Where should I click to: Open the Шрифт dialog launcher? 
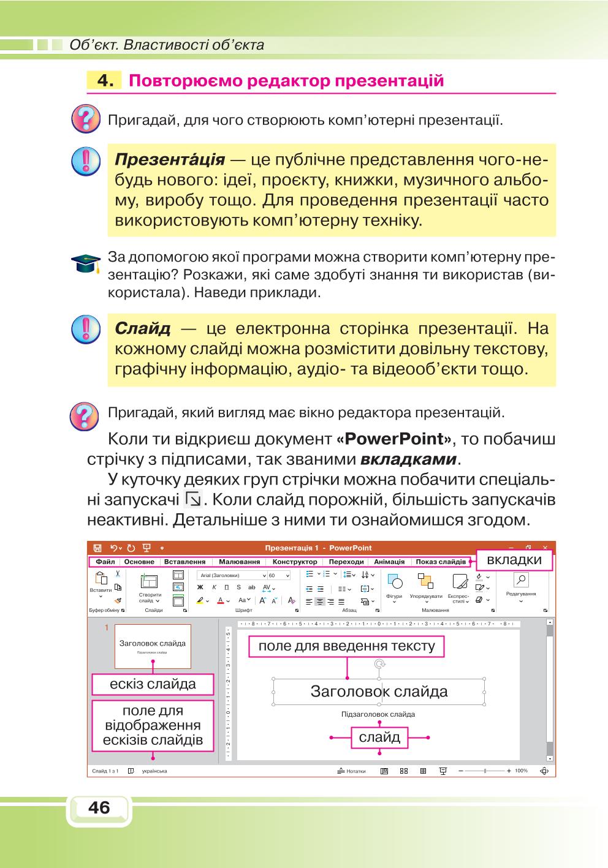(297, 611)
